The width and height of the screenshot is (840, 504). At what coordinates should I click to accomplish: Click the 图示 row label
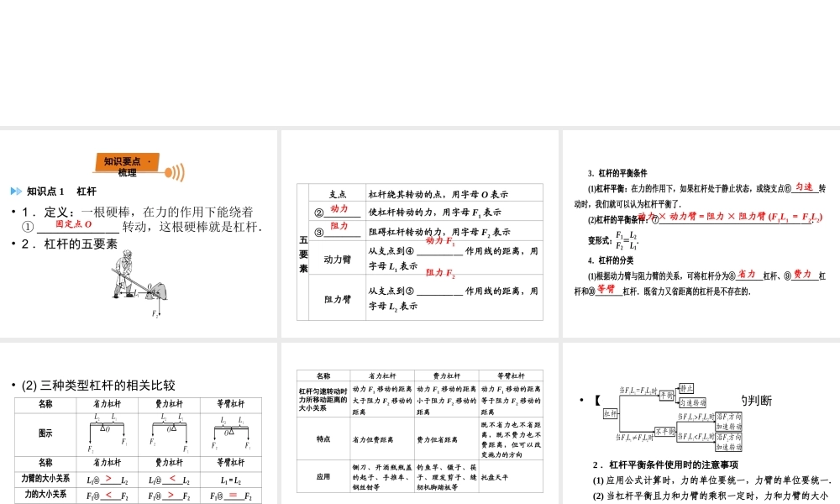pos(45,433)
